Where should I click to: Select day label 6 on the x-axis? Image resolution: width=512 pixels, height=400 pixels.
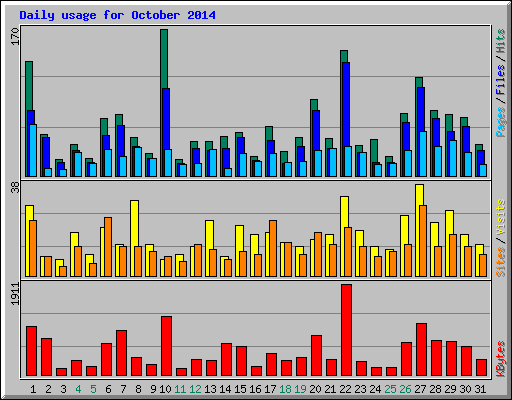pyautogui.click(x=108, y=389)
